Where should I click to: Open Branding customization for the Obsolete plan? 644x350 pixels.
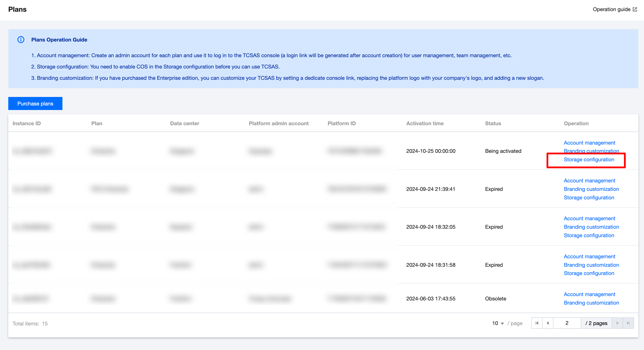591,303
